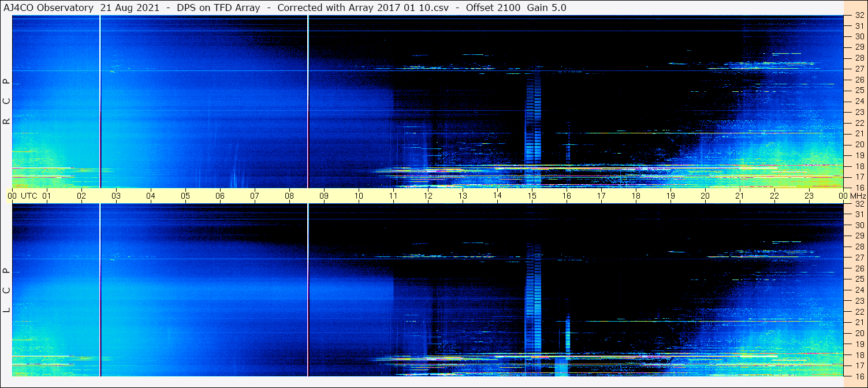The height and width of the screenshot is (388, 868).
Task: Click the 21 MHz tick on RCP scale
Action: pyautogui.click(x=859, y=133)
